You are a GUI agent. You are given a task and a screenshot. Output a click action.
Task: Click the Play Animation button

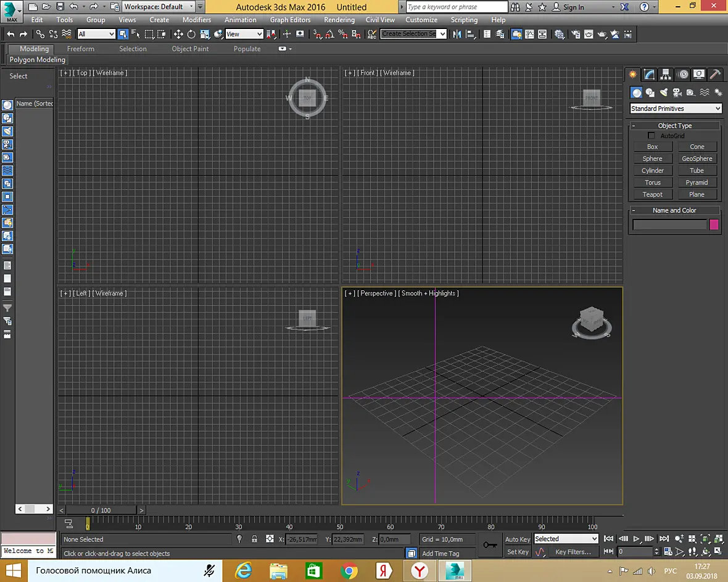click(636, 539)
